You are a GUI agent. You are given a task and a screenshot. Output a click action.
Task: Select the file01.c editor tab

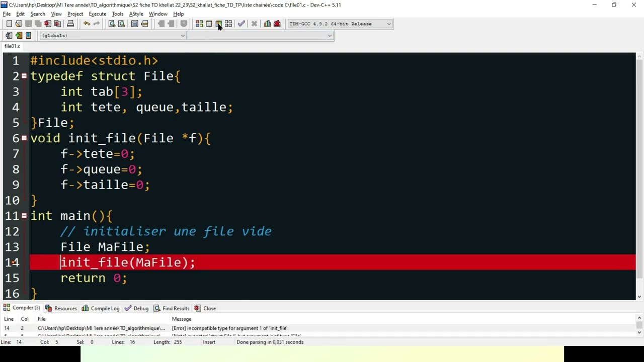12,46
